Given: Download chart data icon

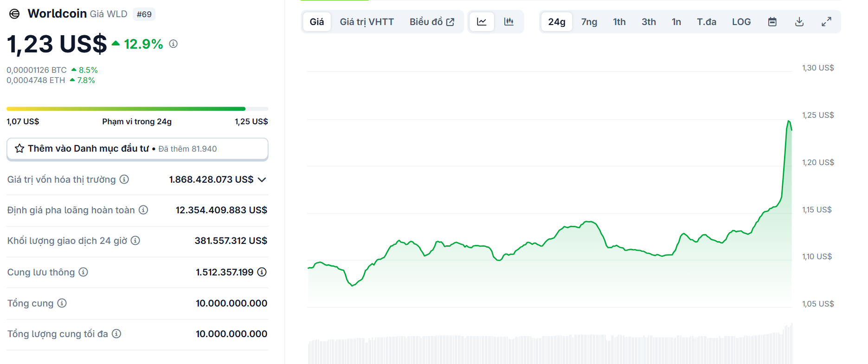Looking at the screenshot, I should [x=799, y=22].
